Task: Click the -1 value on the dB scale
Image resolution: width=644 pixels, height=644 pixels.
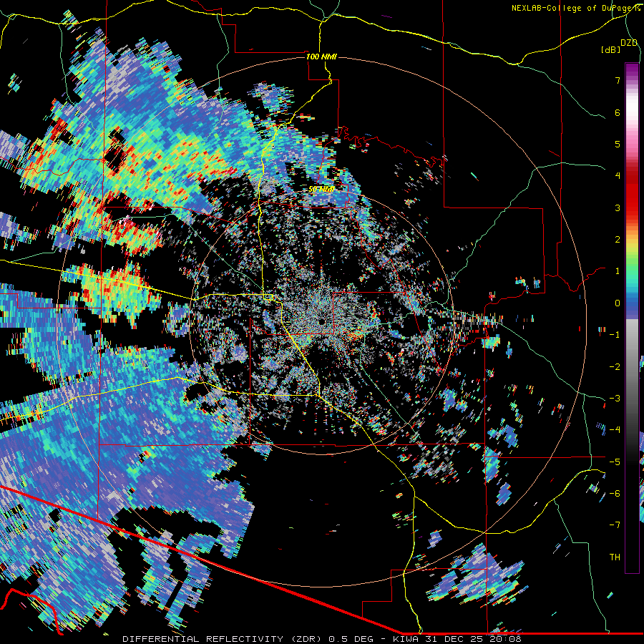Action: [615, 335]
